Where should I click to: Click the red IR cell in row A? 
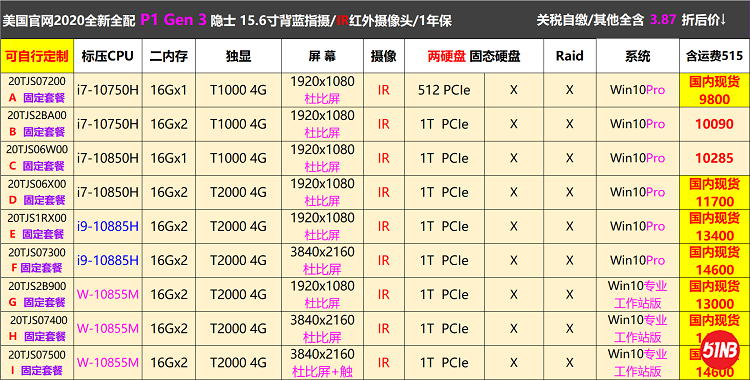384,90
